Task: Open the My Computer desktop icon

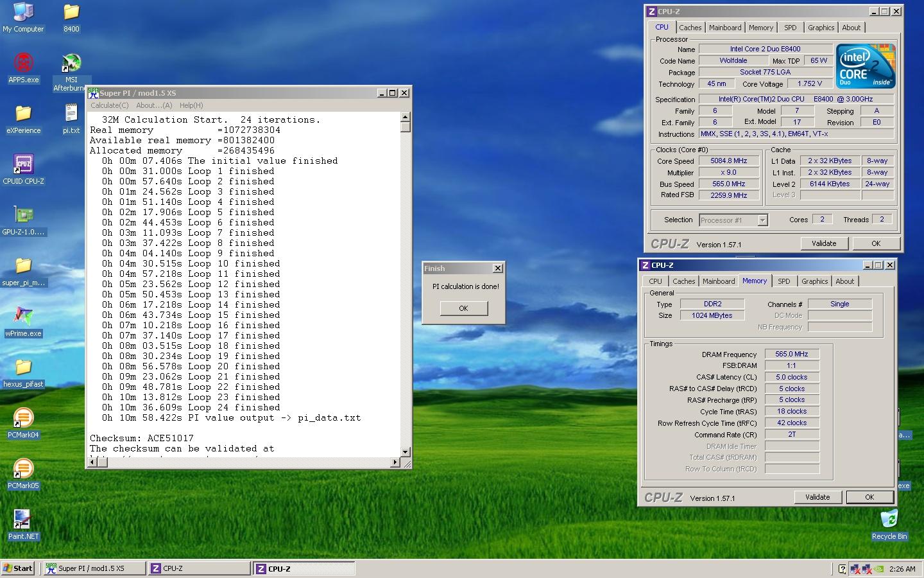Action: (x=23, y=17)
